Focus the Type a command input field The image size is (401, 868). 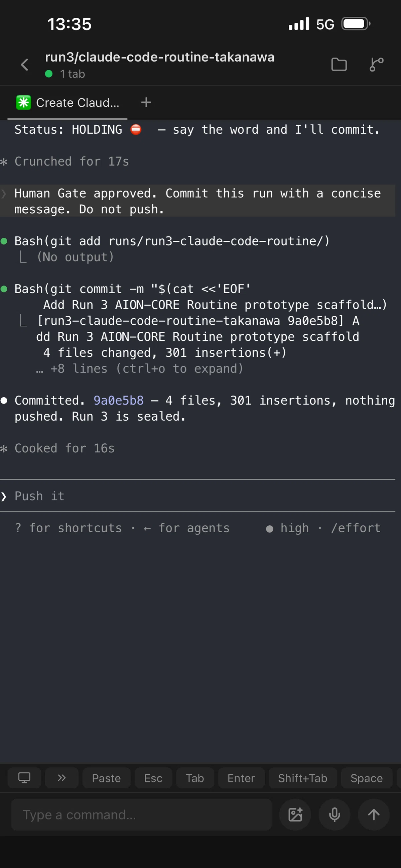click(x=141, y=815)
